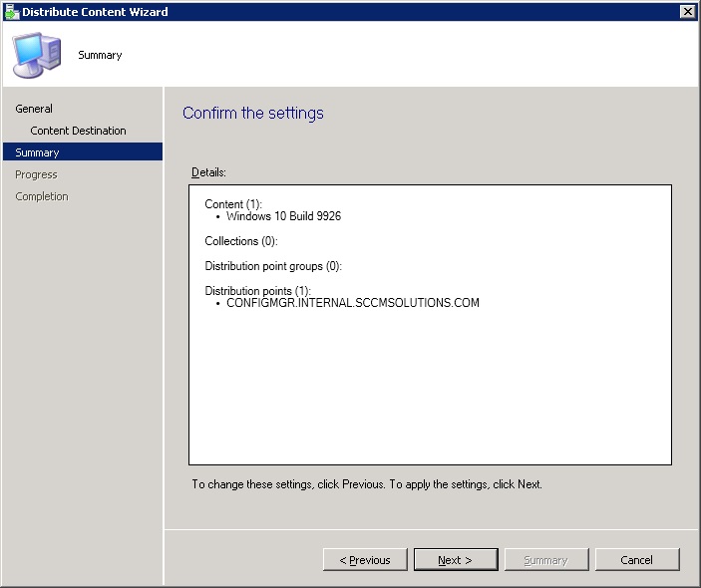Click the Completion step in the sidebar

click(42, 196)
